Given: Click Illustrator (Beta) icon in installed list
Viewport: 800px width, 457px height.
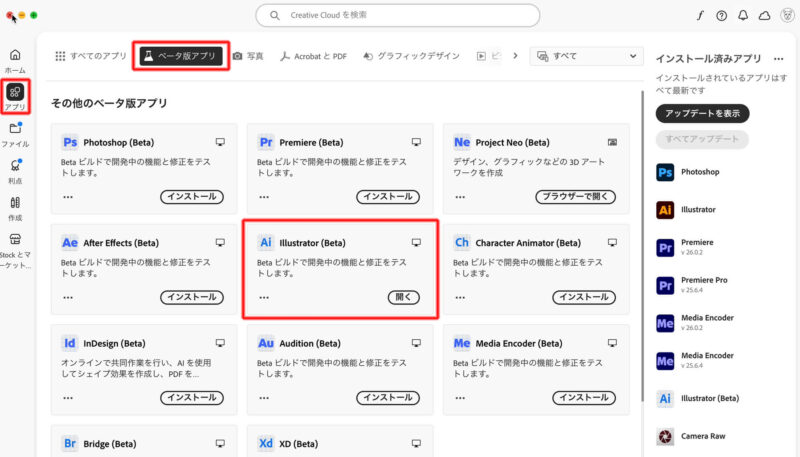Looking at the screenshot, I should pos(665,399).
